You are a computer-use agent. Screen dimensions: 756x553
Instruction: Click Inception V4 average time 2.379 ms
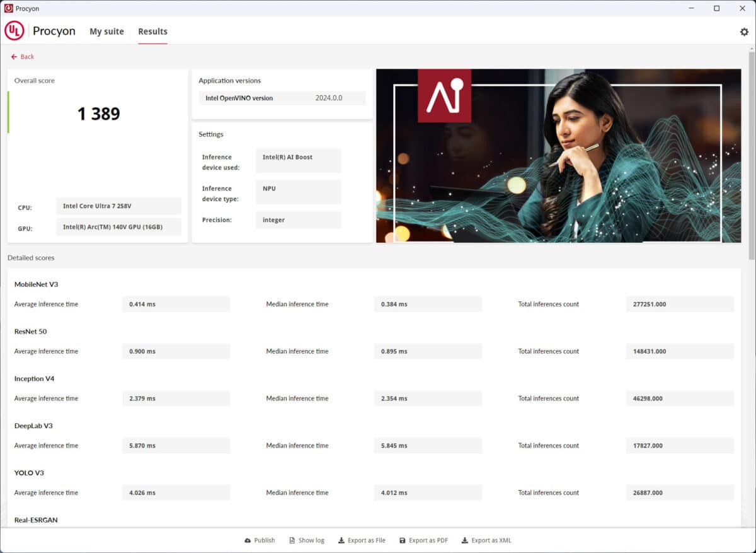(x=176, y=399)
